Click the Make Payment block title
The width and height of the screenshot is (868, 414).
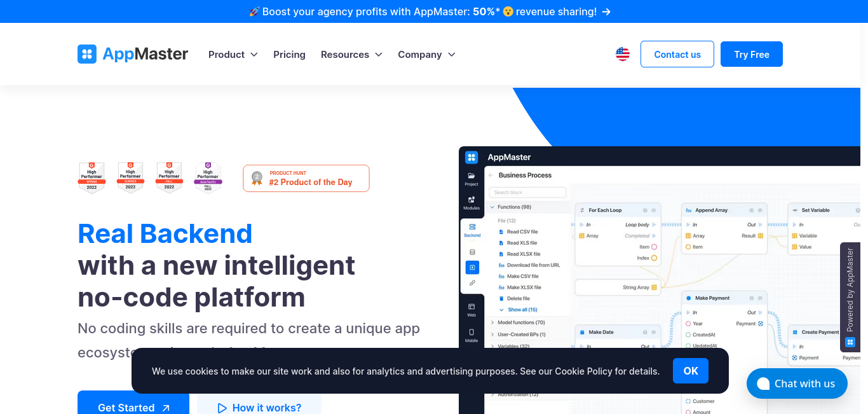[x=712, y=298]
